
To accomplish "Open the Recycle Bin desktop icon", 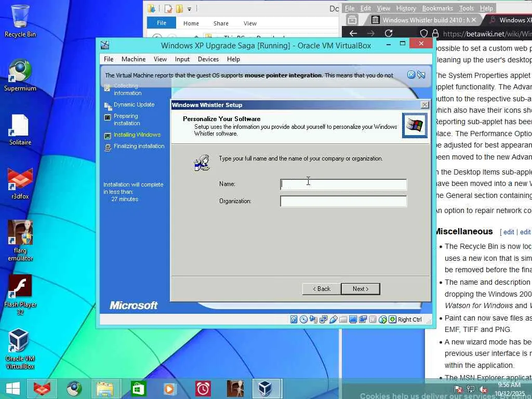I will click(20, 21).
